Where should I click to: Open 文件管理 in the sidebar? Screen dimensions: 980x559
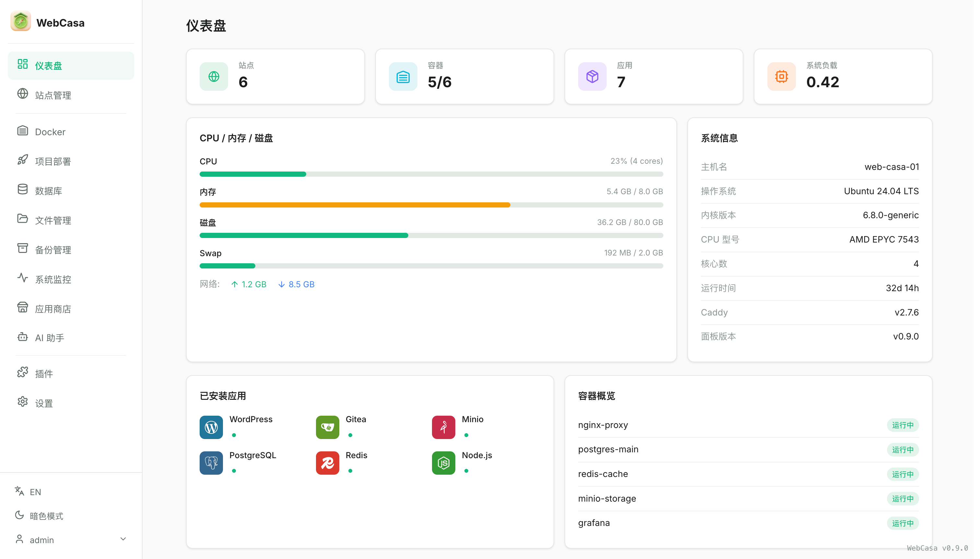point(71,220)
